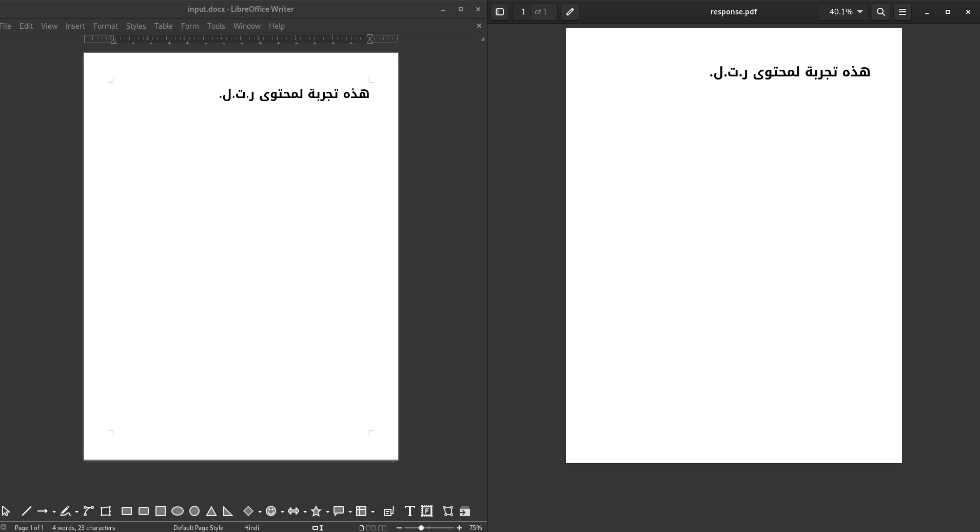
Task: Toggle the selection mode status bar icon
Action: [x=318, y=527]
